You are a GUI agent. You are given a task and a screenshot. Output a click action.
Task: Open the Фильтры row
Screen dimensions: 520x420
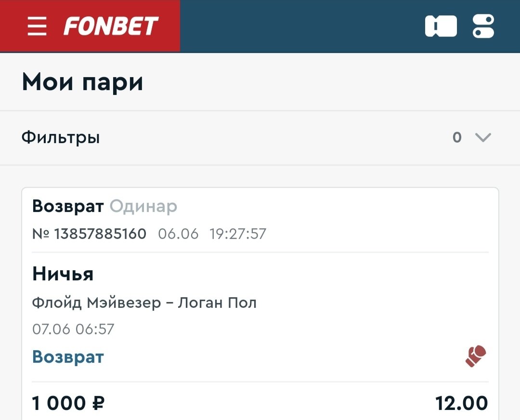(61, 138)
